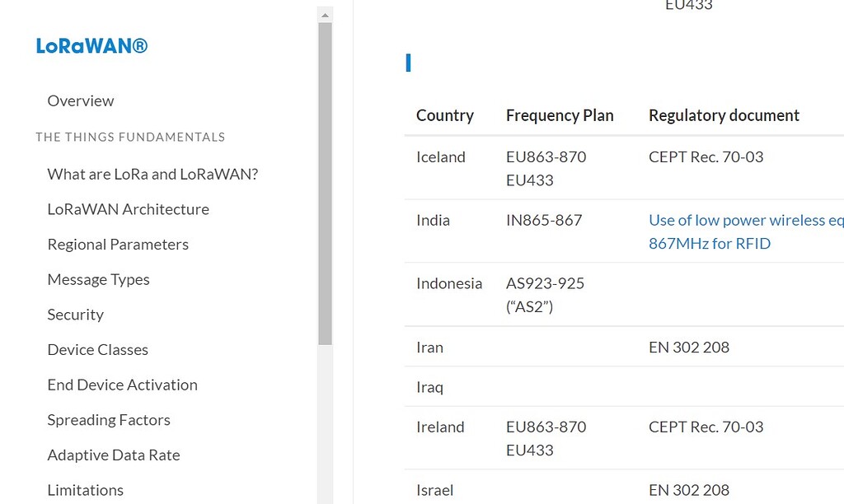
Task: Select Adaptive Data Rate in sidebar
Action: pyautogui.click(x=114, y=454)
